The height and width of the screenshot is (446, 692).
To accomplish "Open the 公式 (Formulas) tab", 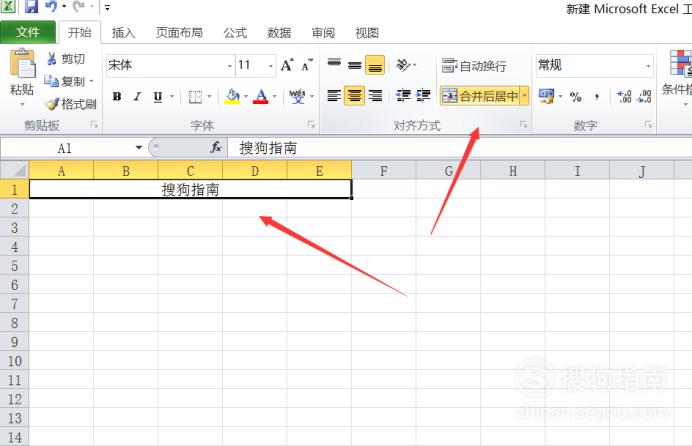I will tap(235, 33).
